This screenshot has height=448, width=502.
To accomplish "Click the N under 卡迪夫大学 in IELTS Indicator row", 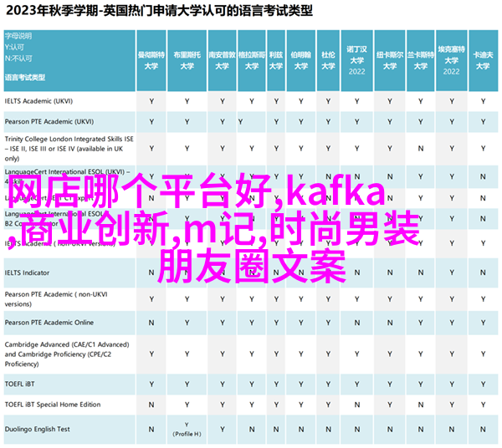I will click(x=483, y=272).
